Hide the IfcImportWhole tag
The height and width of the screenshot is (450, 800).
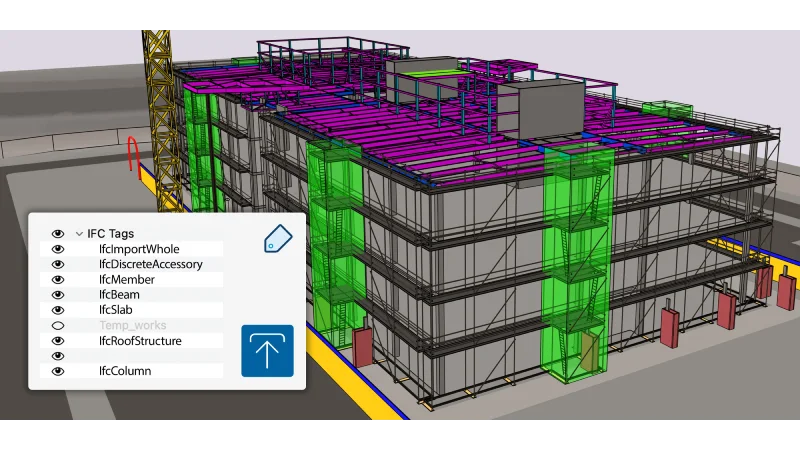pos(58,249)
